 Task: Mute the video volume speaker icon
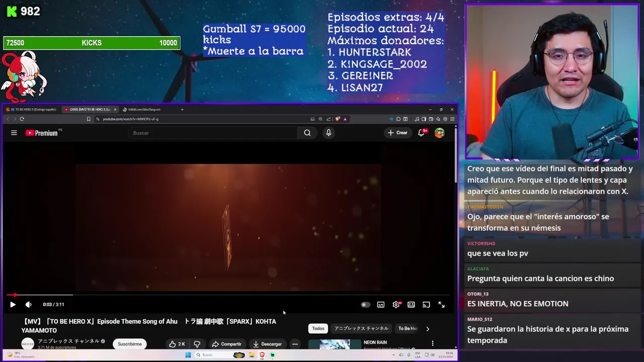click(x=28, y=304)
